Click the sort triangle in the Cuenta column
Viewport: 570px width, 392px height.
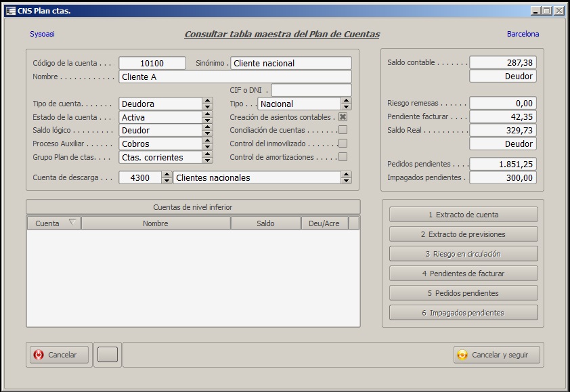point(72,222)
